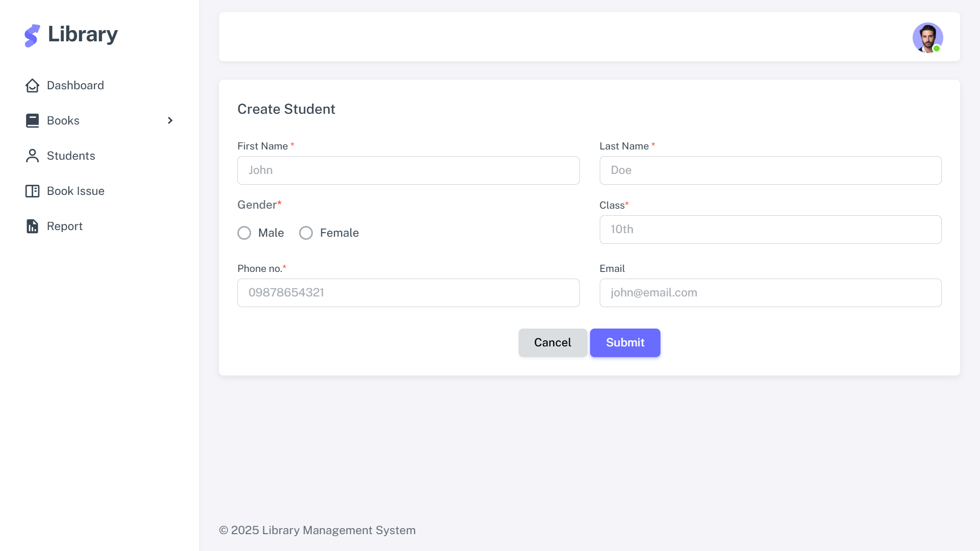The image size is (980, 551).
Task: Click the Dashboard home icon
Action: click(x=32, y=86)
